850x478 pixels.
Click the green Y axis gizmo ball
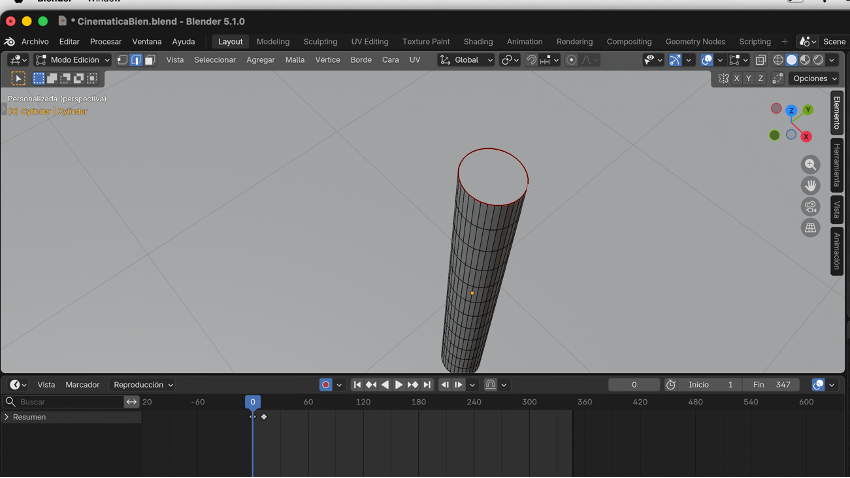click(808, 109)
